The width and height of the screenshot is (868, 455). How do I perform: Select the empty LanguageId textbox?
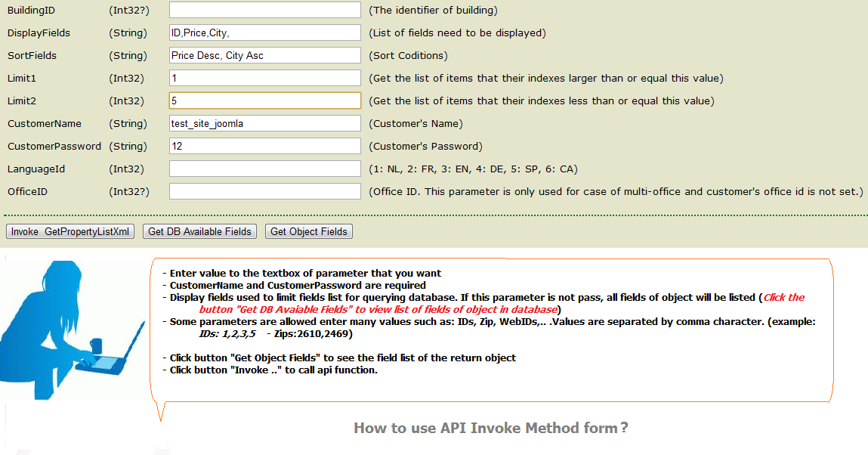point(264,169)
